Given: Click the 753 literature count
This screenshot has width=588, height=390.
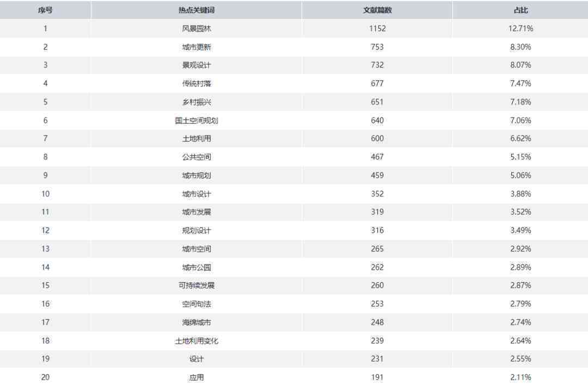Looking at the screenshot, I should [377, 47].
